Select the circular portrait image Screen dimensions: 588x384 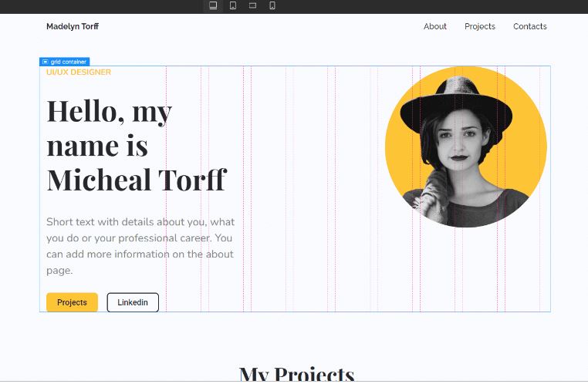click(x=466, y=147)
